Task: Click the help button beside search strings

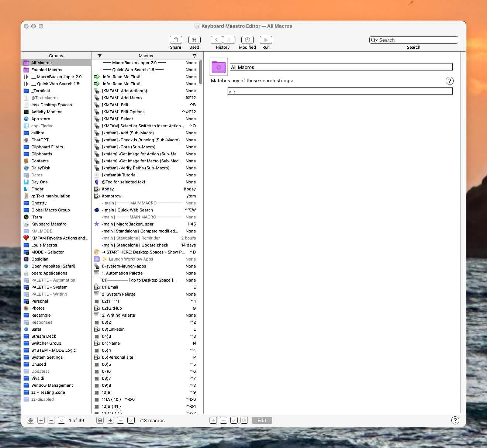Action: coord(449,81)
